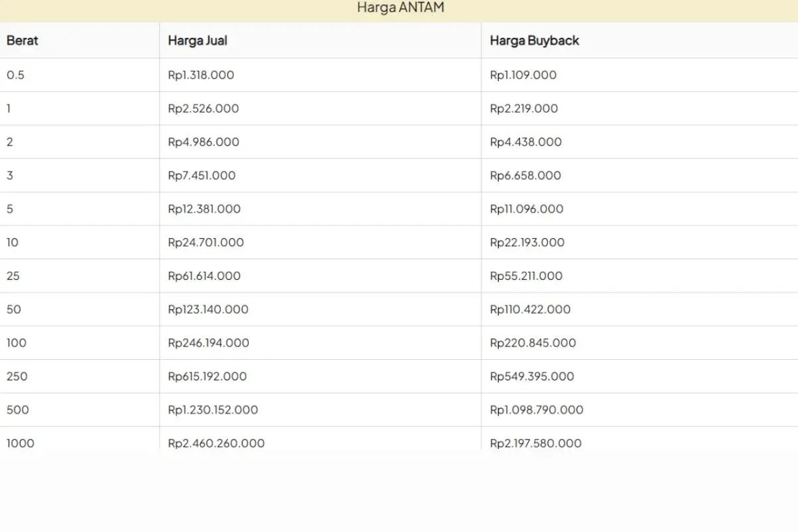
Task: Click buyback price Rp2.219.000
Action: click(524, 108)
